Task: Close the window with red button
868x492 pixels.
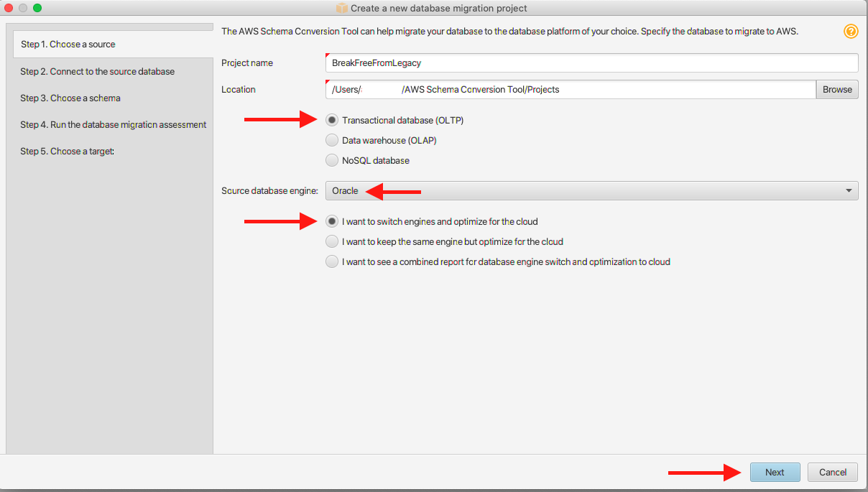Action: point(9,8)
